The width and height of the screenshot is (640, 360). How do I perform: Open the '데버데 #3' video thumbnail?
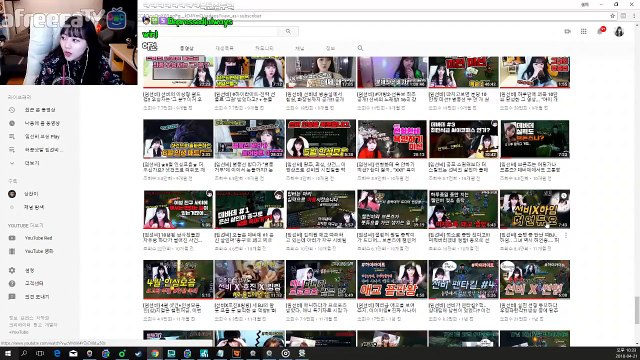click(x=463, y=139)
